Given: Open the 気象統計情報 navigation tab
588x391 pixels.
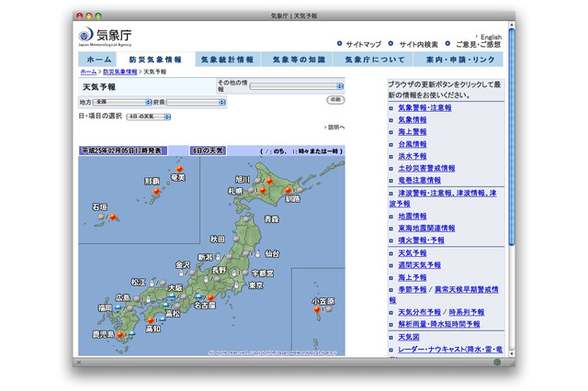Looking at the screenshot, I should coord(226,59).
